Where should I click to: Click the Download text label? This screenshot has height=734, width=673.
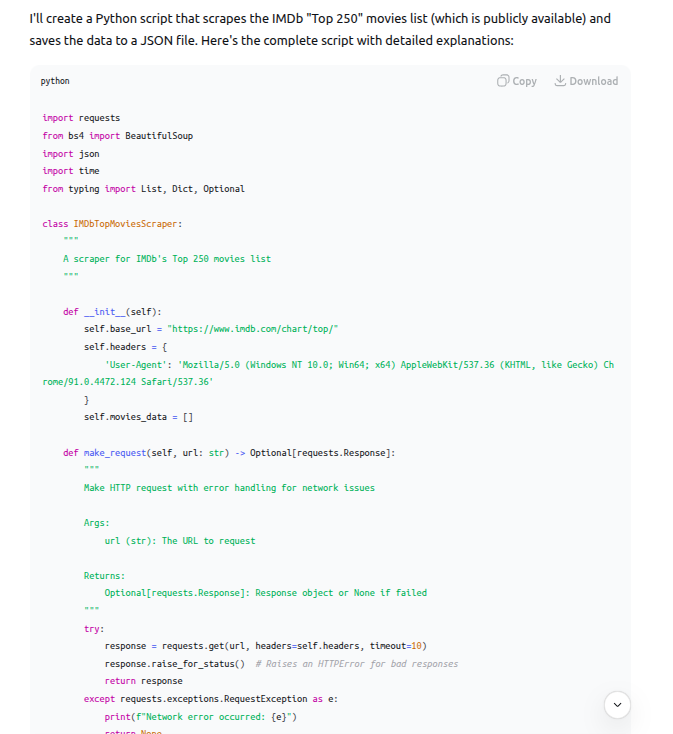(593, 81)
